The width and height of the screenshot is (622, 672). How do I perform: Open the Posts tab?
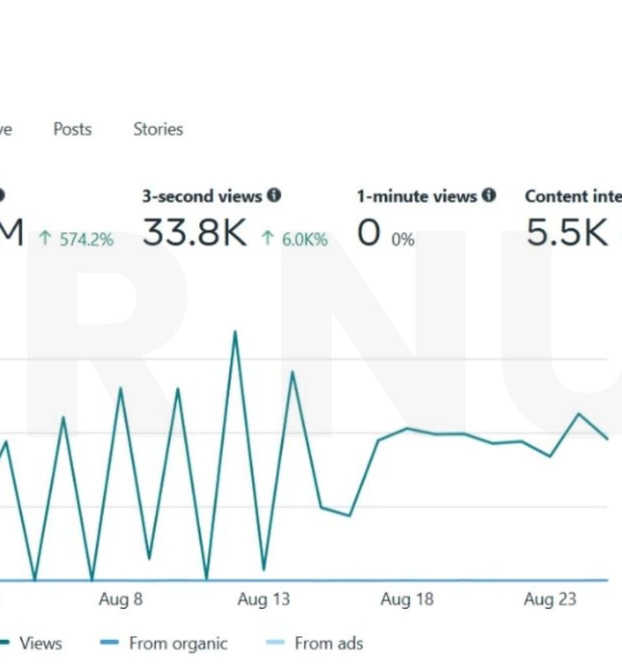(72, 129)
